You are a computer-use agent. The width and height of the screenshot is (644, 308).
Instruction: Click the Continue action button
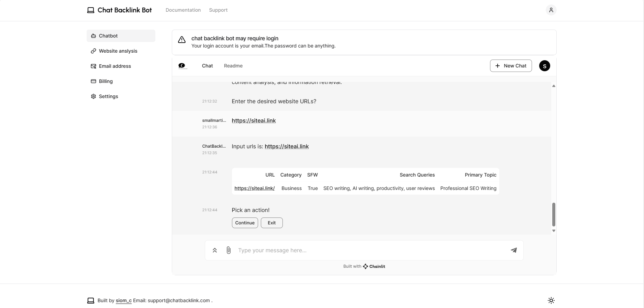pyautogui.click(x=245, y=223)
